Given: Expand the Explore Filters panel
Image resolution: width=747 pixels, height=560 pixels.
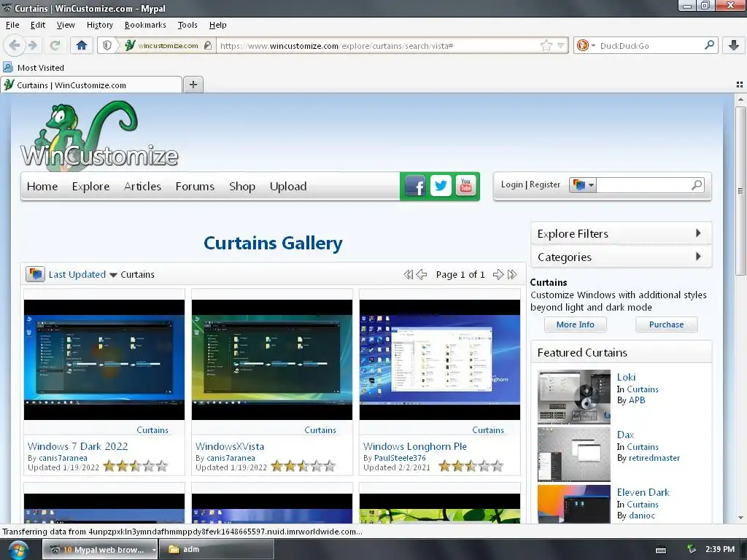Looking at the screenshot, I should pyautogui.click(x=622, y=233).
